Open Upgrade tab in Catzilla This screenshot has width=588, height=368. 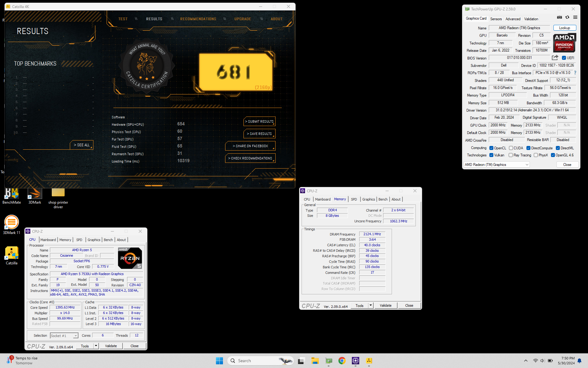pos(243,19)
